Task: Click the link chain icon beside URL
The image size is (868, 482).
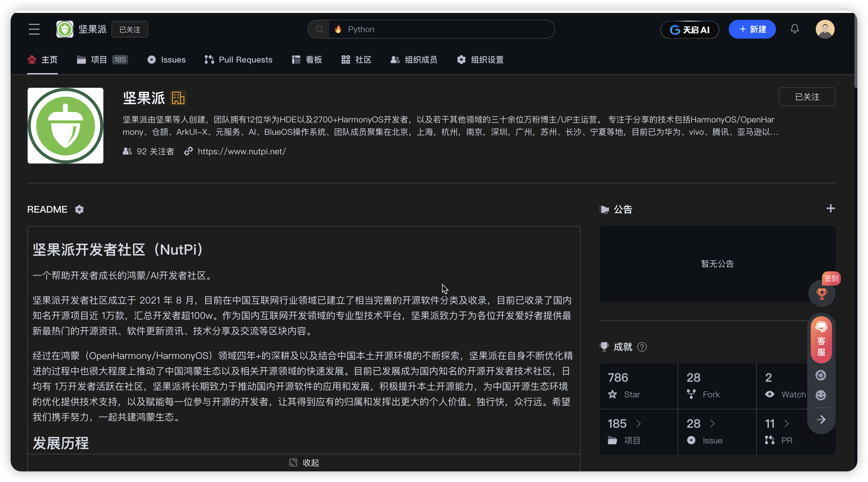Action: point(188,151)
